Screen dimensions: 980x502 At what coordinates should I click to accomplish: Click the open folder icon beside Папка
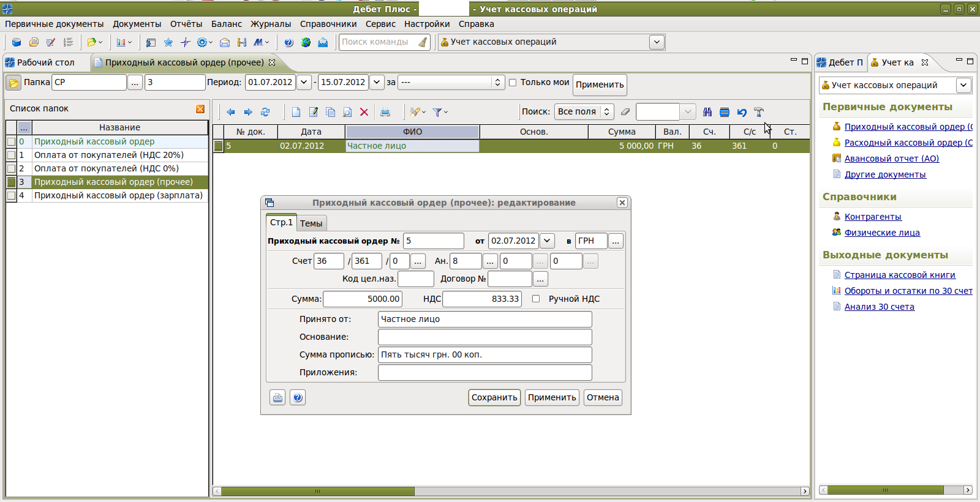[13, 83]
